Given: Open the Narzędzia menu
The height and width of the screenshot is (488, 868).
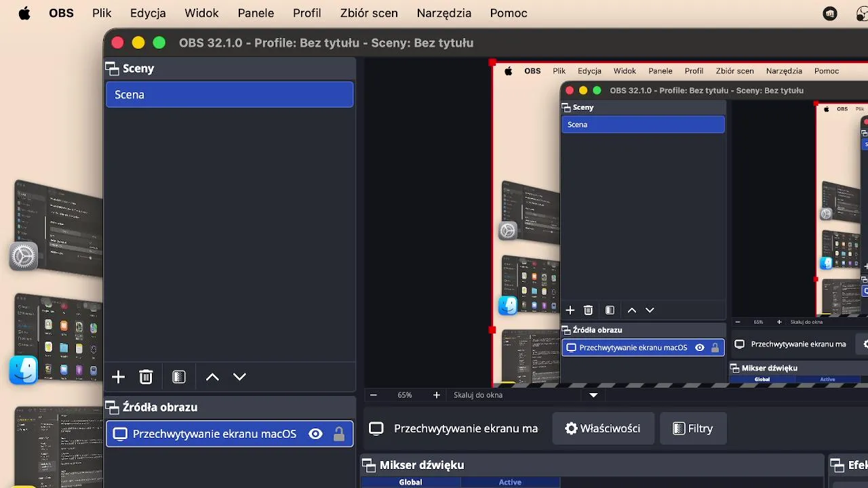Looking at the screenshot, I should [444, 14].
